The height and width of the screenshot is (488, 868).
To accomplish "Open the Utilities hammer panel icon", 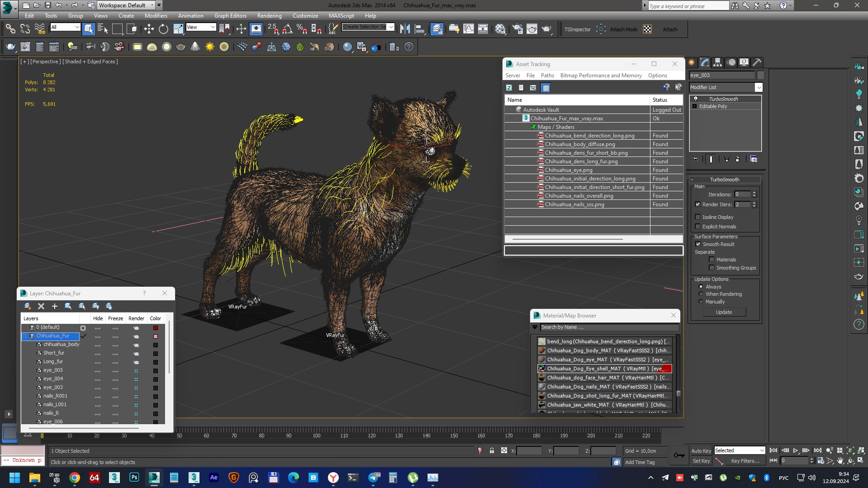I will [x=757, y=62].
